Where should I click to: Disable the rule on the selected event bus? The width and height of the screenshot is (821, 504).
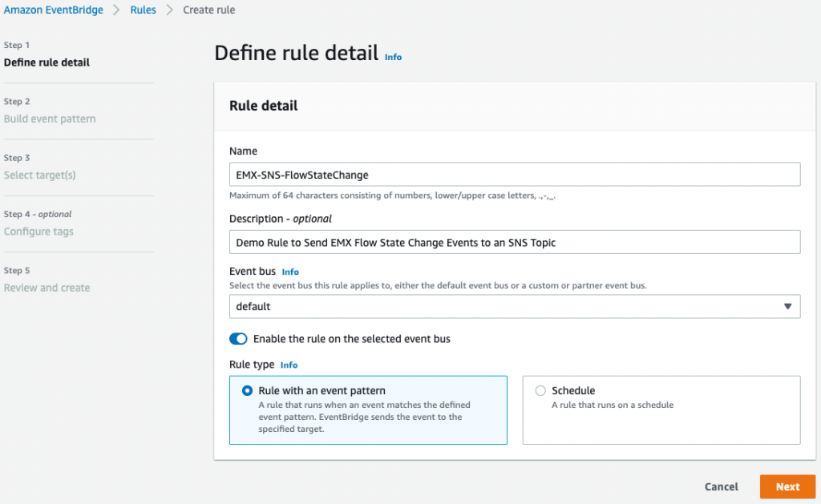click(x=238, y=338)
